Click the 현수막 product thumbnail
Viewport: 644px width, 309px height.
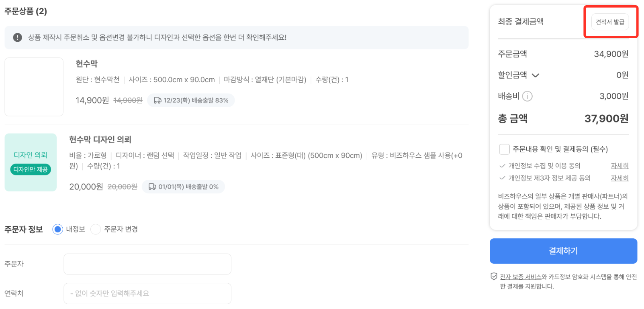click(x=34, y=87)
